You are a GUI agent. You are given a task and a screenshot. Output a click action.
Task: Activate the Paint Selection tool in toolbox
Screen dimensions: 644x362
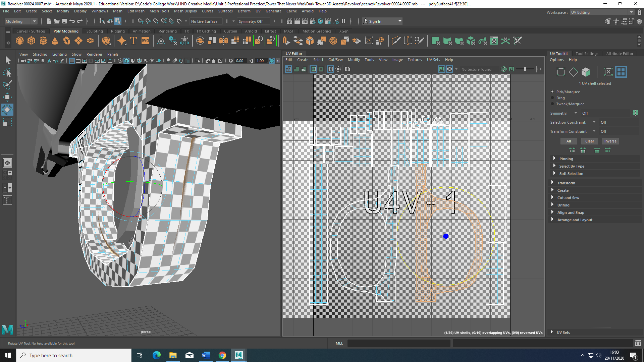(7, 85)
